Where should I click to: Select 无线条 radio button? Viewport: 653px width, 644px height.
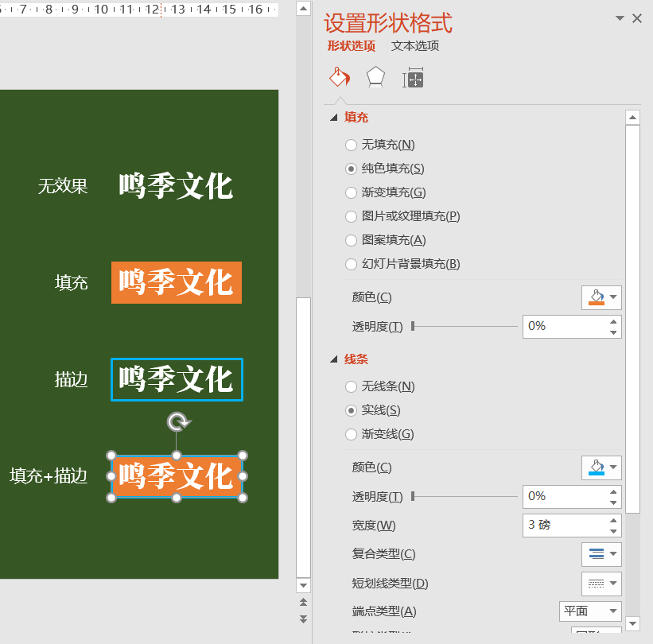pos(351,386)
